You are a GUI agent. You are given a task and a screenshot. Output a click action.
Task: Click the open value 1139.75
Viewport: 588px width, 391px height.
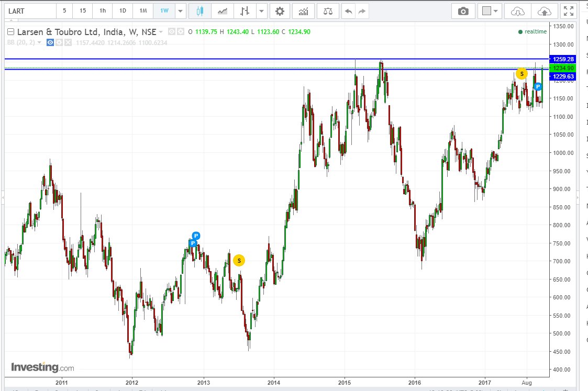pos(206,32)
